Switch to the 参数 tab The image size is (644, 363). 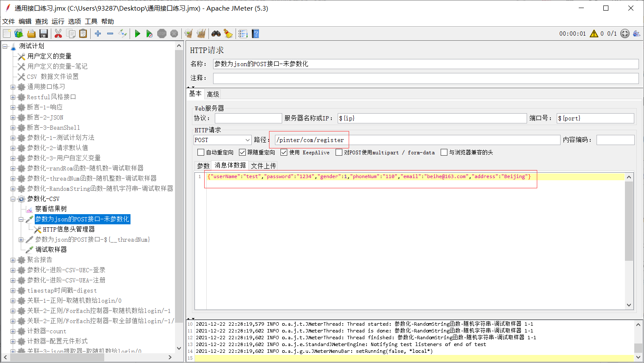pos(203,165)
